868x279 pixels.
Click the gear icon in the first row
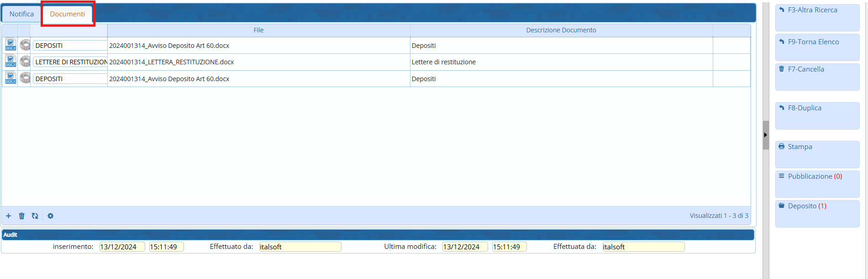[x=25, y=45]
